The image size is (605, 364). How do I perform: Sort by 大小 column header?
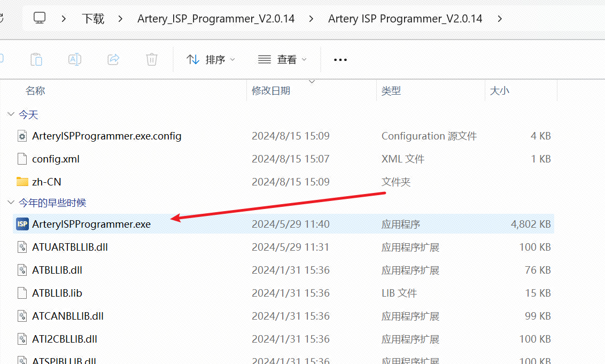[x=500, y=91]
